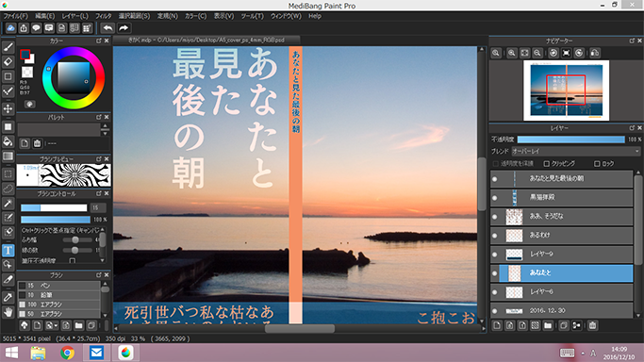Adjust the brush size slider
644x362 pixels.
54,207
